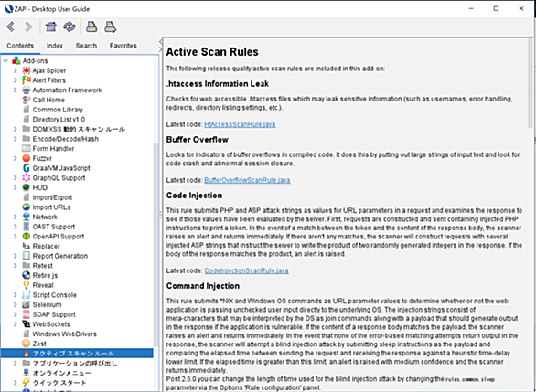Expand the Alert Filters node

click(15, 80)
